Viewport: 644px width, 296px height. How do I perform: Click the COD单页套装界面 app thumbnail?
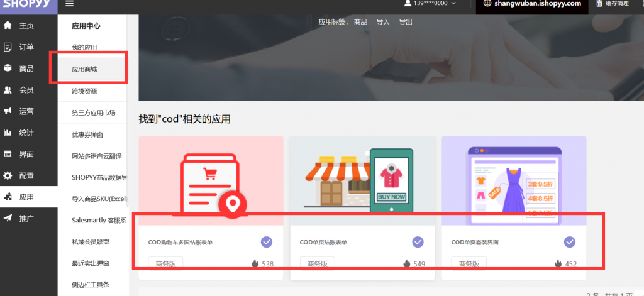point(514,180)
